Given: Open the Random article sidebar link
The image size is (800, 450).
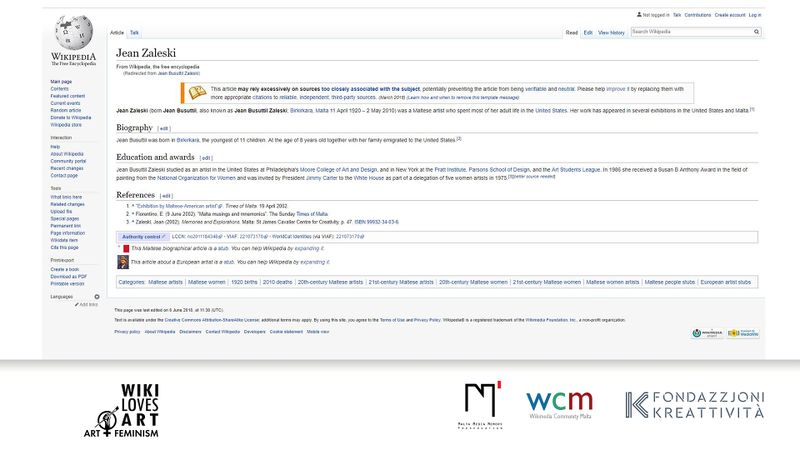Looking at the screenshot, I should tap(66, 110).
